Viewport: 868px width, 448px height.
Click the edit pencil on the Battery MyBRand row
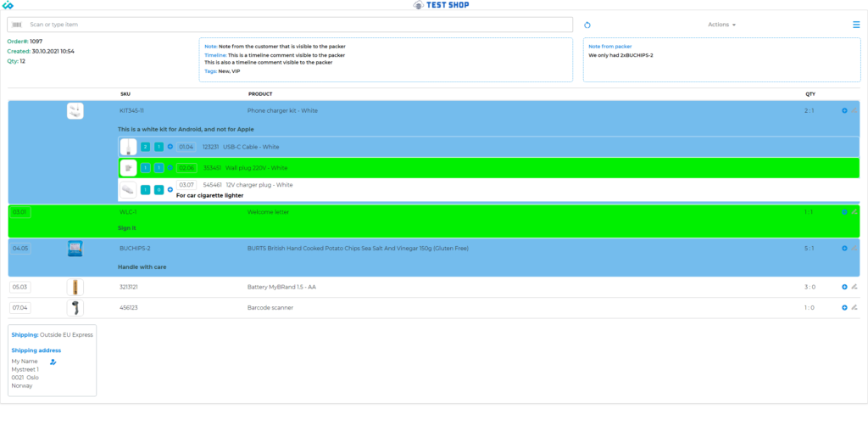(854, 287)
